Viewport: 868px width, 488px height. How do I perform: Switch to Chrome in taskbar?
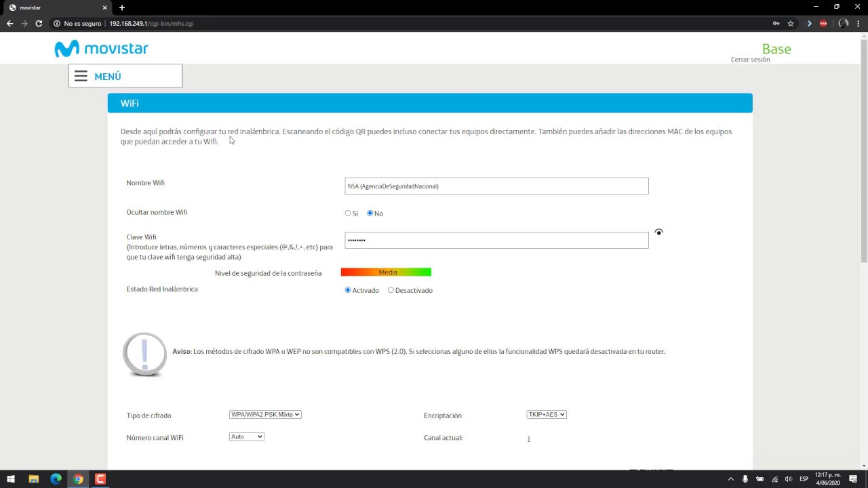click(x=78, y=479)
